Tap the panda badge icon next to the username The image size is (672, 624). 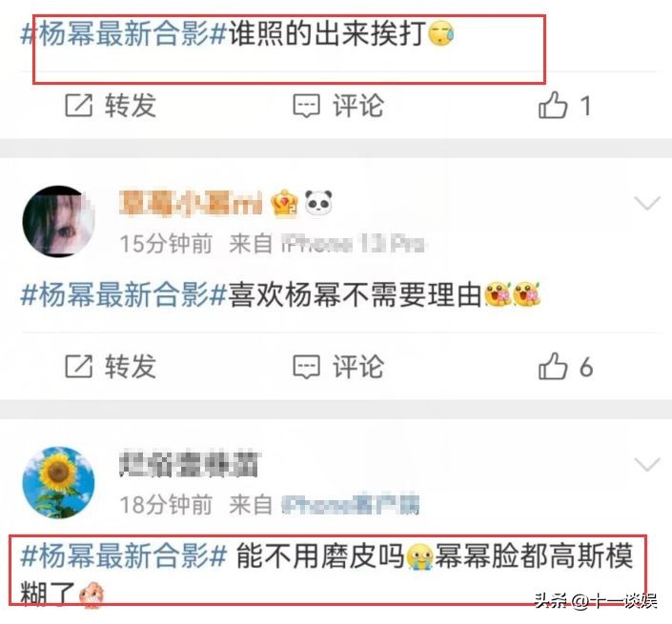pos(318,203)
